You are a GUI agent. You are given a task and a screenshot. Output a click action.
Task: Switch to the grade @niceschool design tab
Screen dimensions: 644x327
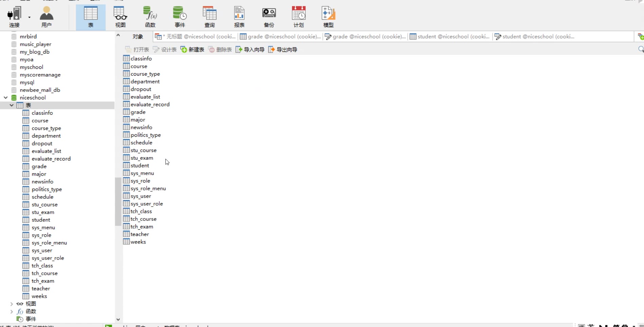[x=365, y=37]
